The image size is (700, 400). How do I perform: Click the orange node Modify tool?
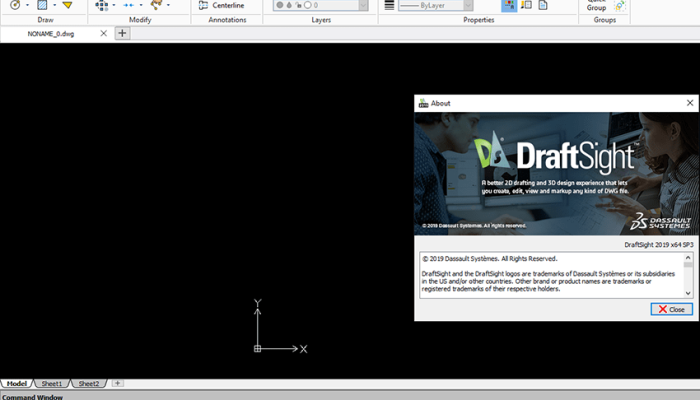tap(156, 5)
